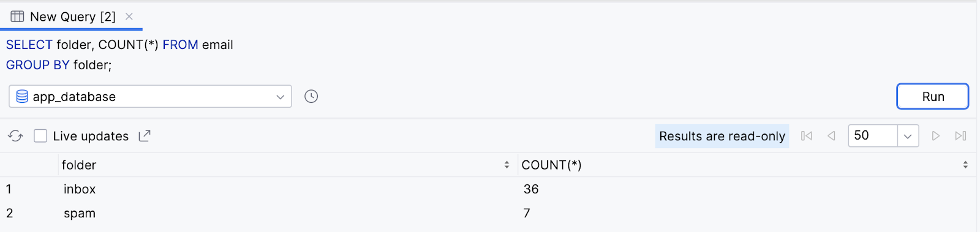Click the Results are read-only label
The image size is (980, 232).
(x=722, y=136)
